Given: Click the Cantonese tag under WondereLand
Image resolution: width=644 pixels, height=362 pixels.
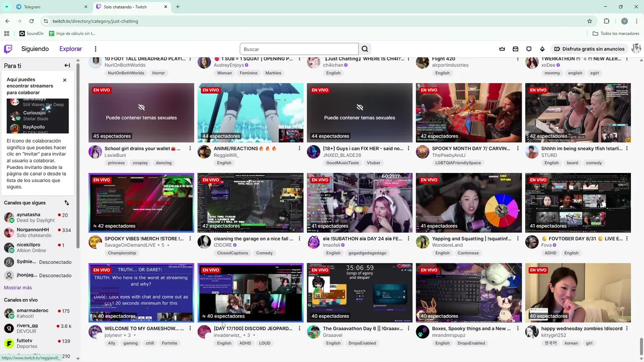Looking at the screenshot, I should (468, 253).
